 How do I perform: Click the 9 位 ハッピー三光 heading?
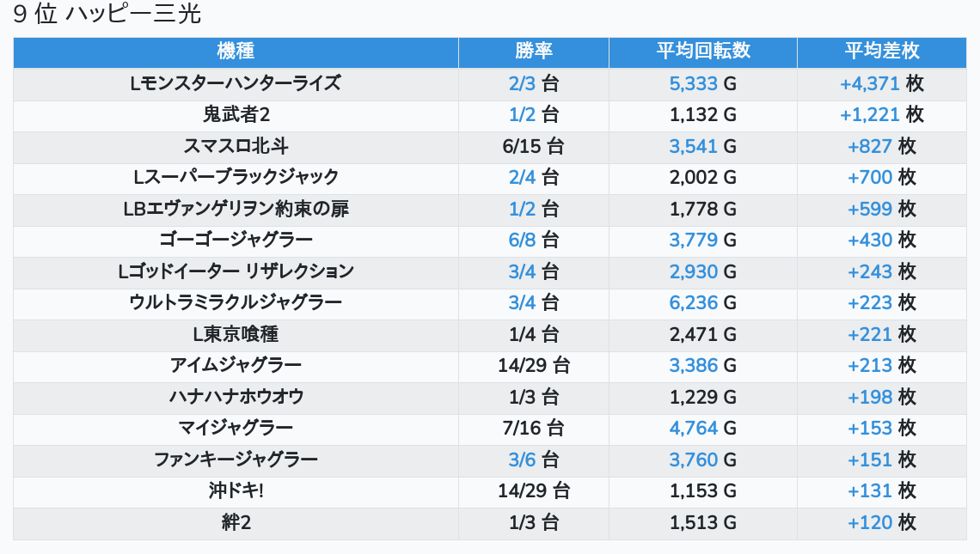[x=107, y=15]
